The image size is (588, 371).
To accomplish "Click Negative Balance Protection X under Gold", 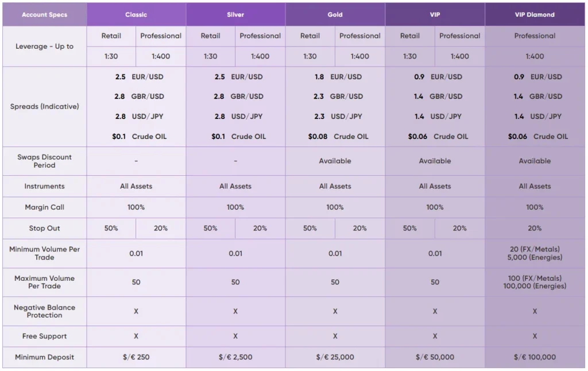I will (x=335, y=311).
